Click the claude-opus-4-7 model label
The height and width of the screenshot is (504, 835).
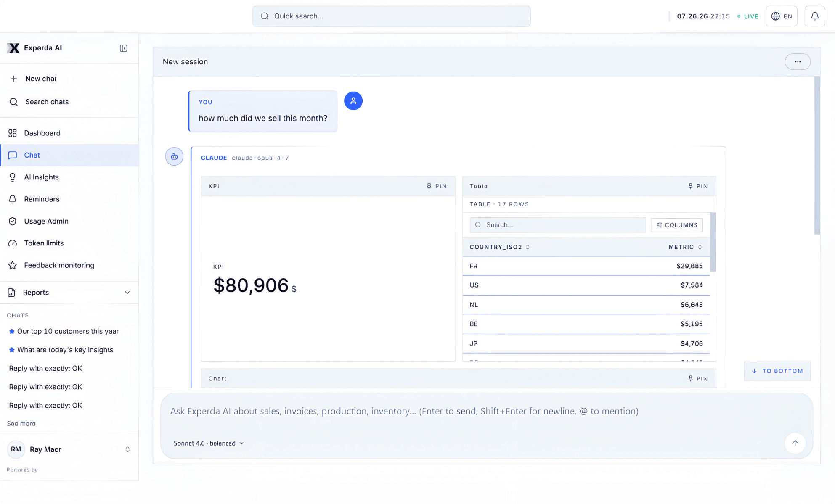tap(260, 158)
